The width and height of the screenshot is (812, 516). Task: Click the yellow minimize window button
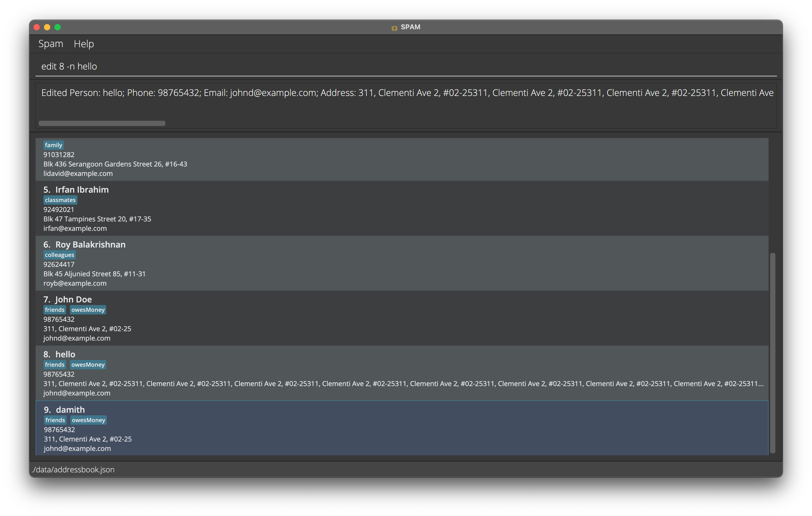(x=47, y=27)
